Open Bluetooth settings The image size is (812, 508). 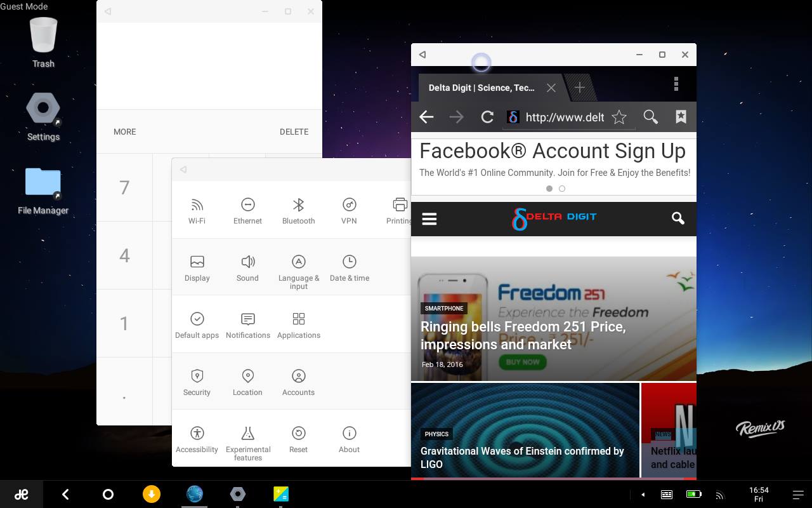pos(298,211)
